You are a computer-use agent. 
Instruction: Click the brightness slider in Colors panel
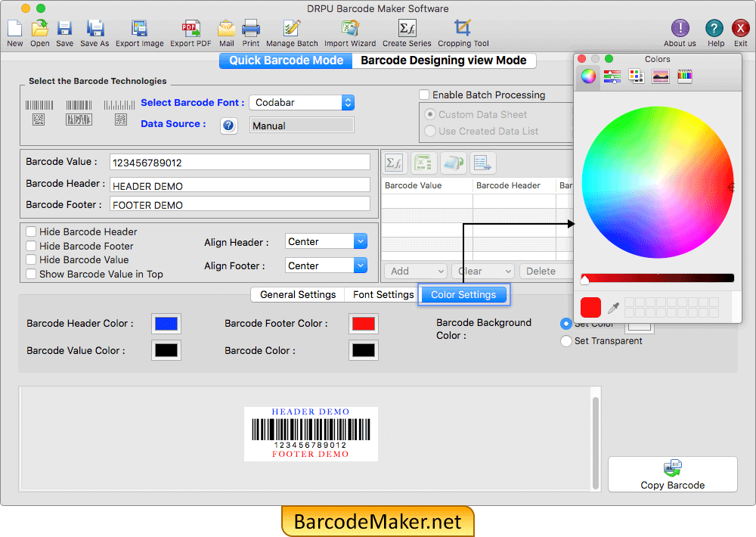[658, 278]
